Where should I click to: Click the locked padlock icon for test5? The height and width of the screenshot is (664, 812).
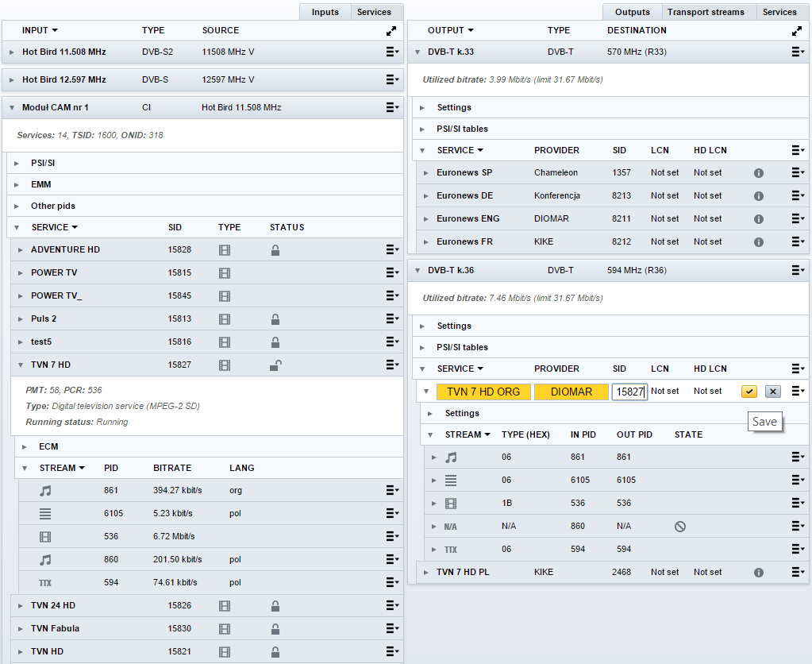coord(275,342)
